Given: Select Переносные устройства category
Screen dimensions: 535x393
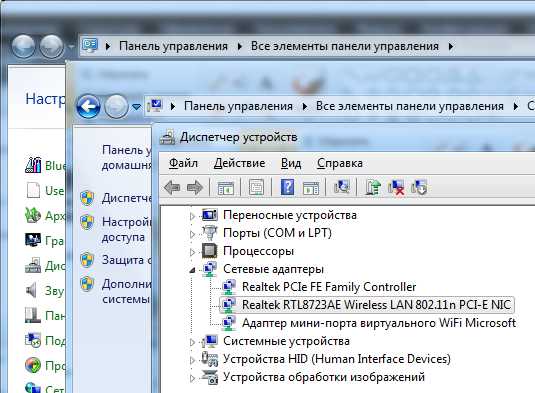Looking at the screenshot, I should (x=290, y=215).
